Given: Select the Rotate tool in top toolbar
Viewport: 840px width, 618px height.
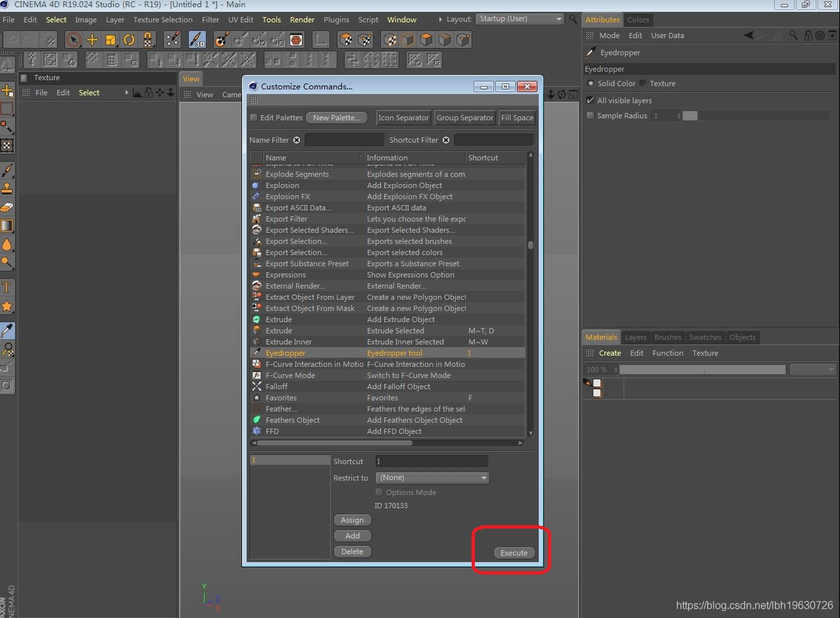Looking at the screenshot, I should coord(129,39).
